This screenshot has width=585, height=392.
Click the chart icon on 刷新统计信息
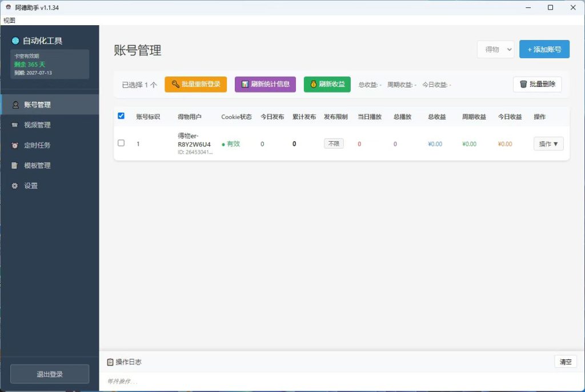coord(245,84)
